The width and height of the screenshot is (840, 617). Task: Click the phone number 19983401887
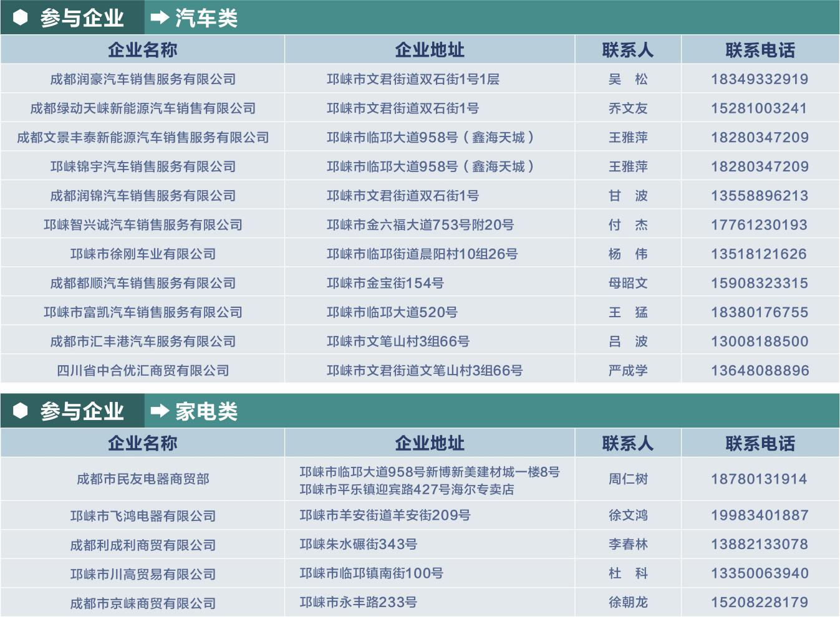(761, 515)
